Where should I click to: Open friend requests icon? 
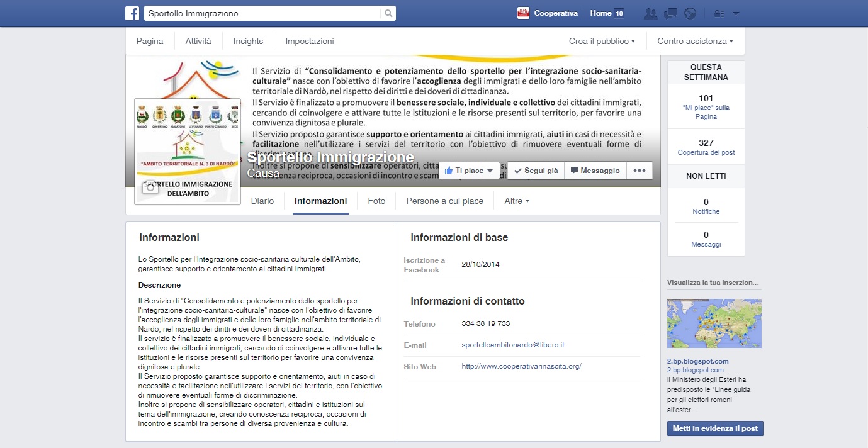pos(651,13)
